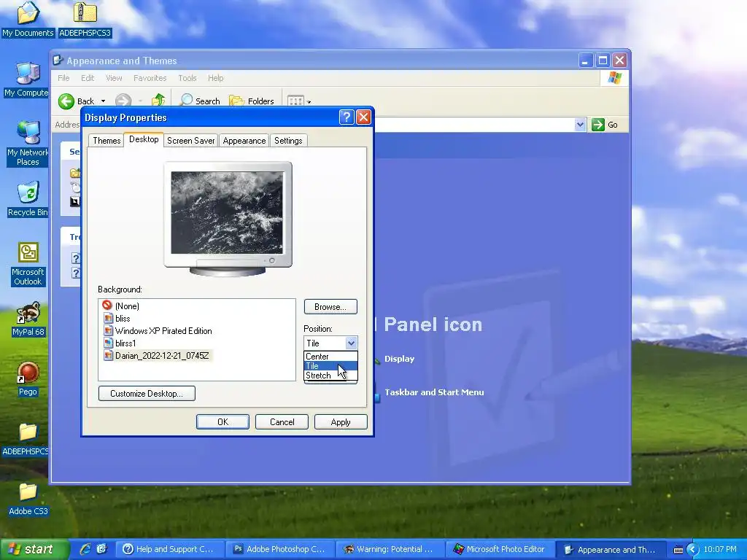The image size is (747, 560).
Task: Switch to Help and Support Center taskbar item
Action: pos(169,549)
